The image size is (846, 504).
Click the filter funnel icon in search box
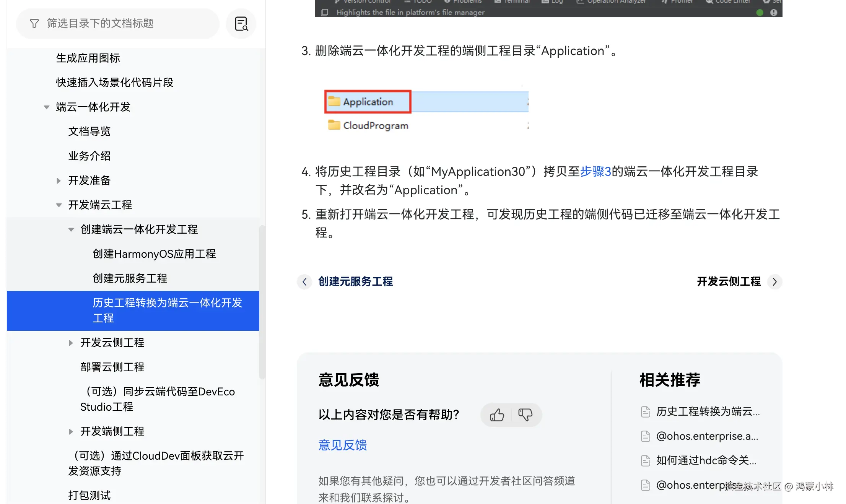coord(34,24)
